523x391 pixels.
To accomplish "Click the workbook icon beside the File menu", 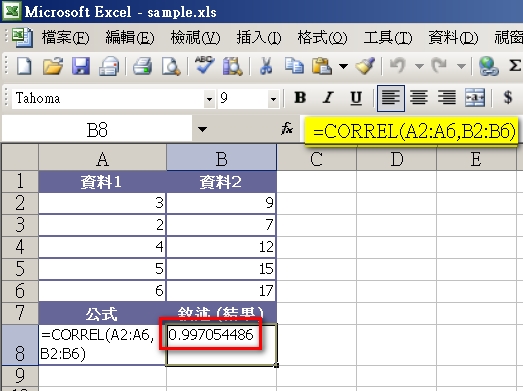I will click(23, 38).
